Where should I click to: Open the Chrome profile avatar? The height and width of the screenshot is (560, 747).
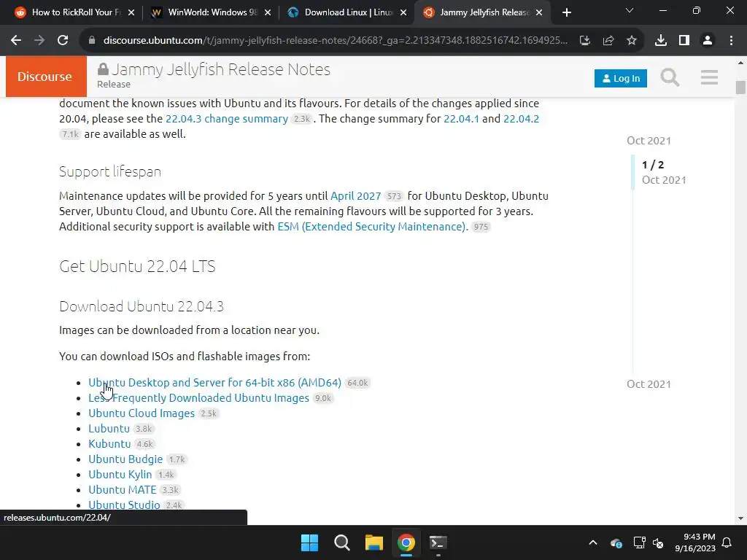[708, 41]
